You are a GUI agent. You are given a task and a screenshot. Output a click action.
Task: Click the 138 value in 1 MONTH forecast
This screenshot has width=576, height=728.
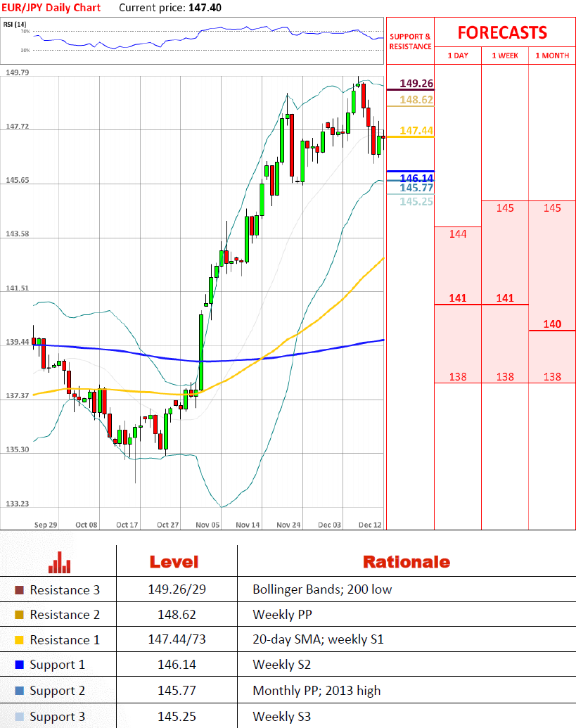552,377
